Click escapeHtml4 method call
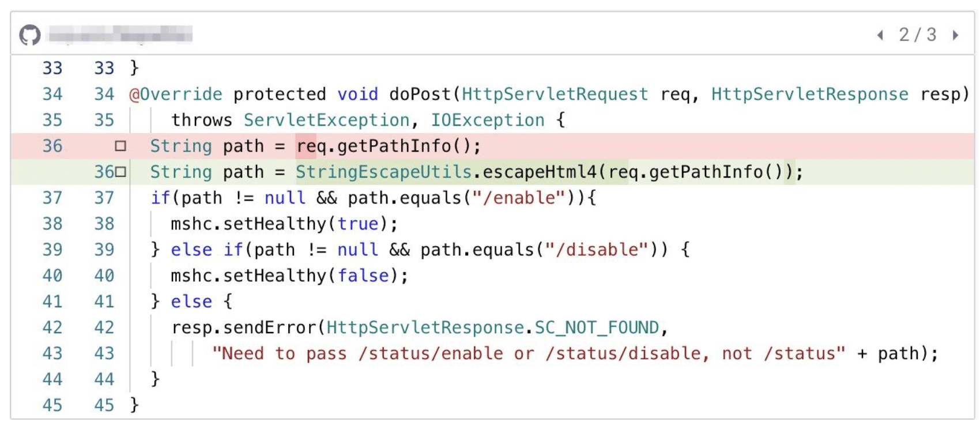This screenshot has width=980, height=429. tap(540, 172)
